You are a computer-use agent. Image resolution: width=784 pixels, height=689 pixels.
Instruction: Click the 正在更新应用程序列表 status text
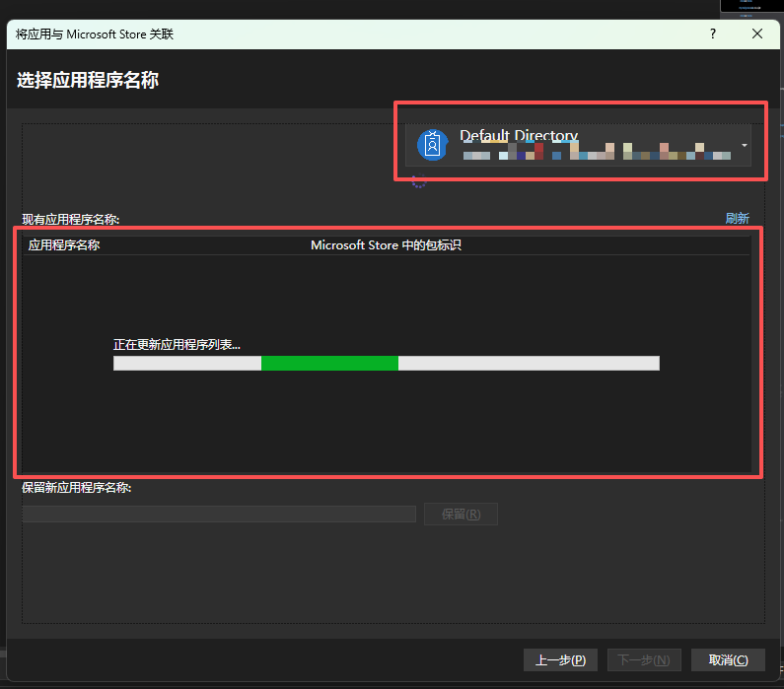[x=177, y=345]
